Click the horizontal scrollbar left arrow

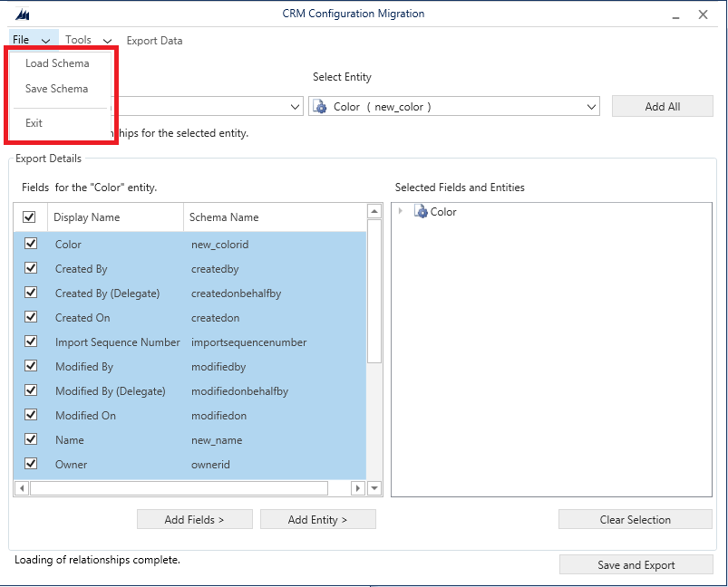click(x=22, y=488)
